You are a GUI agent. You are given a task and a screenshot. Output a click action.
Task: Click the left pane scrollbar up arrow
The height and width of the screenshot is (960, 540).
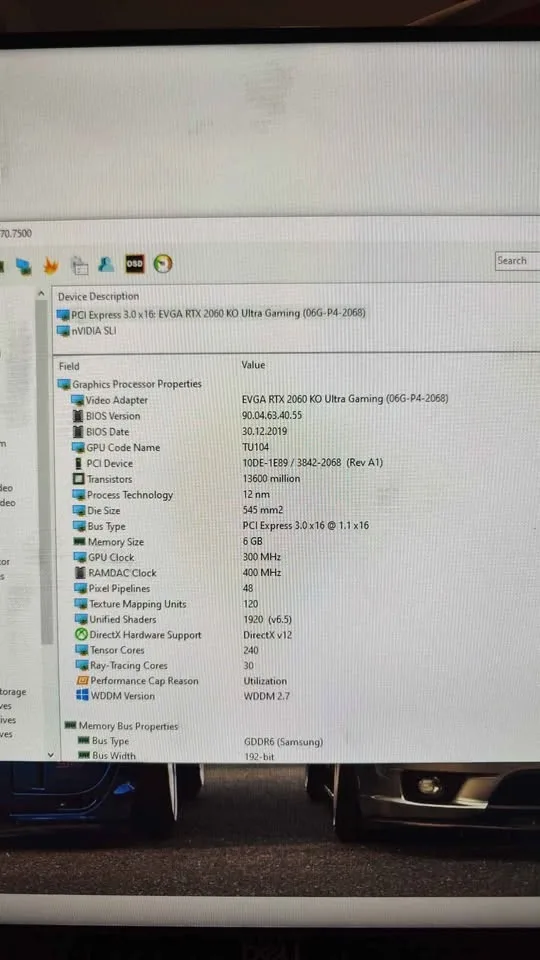(x=42, y=294)
